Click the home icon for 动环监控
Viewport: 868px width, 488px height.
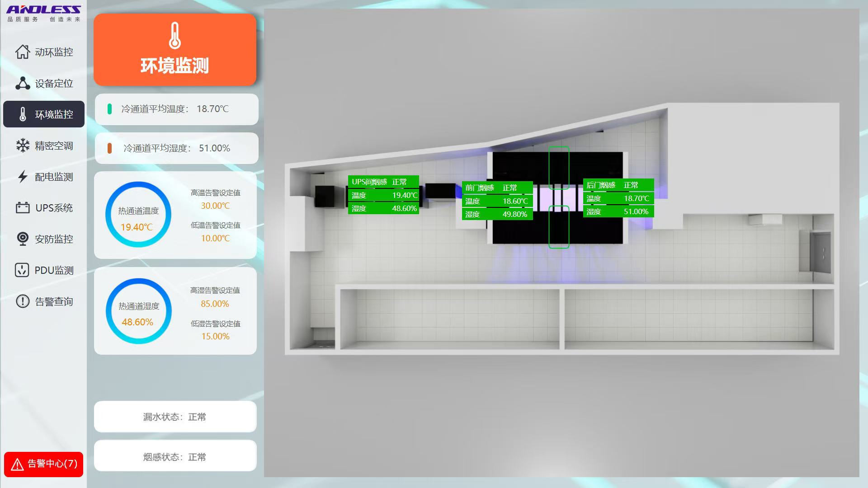click(x=22, y=52)
